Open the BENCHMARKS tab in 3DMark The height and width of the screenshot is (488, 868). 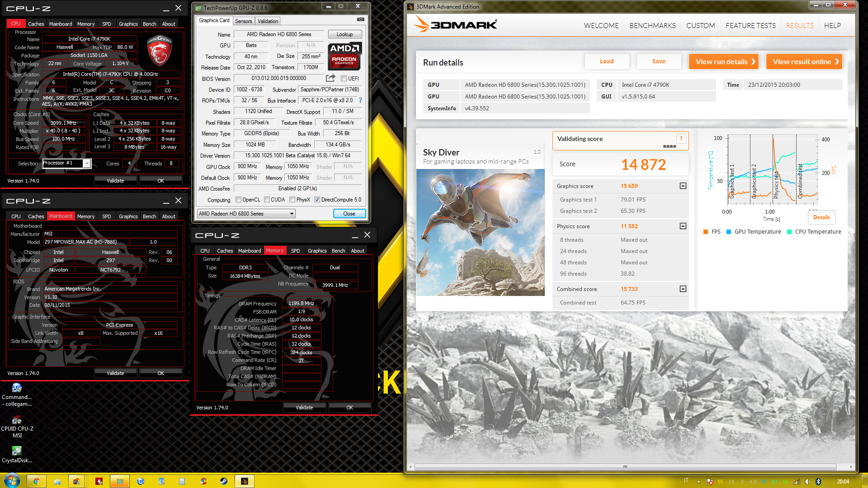652,26
